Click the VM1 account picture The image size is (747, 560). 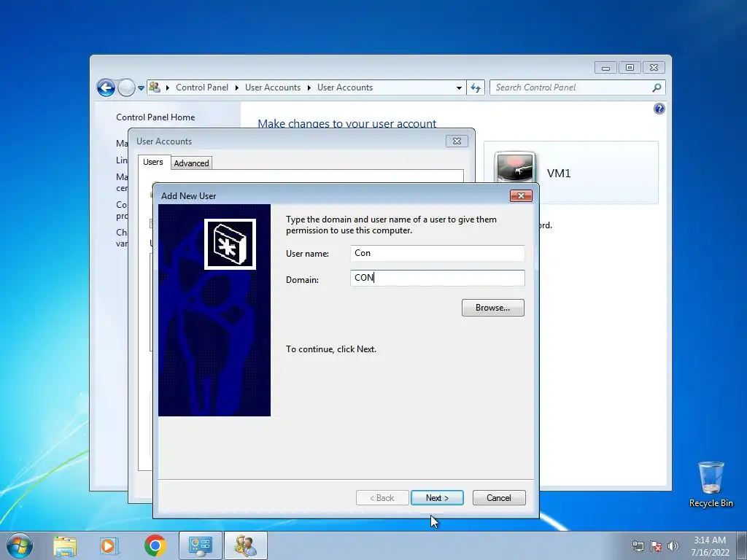pos(514,168)
